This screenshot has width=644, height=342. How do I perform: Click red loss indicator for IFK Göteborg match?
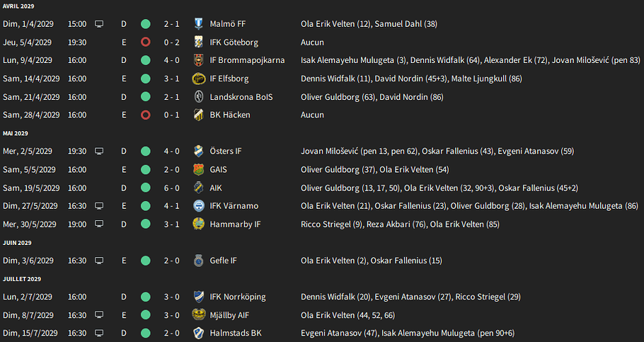click(x=145, y=42)
